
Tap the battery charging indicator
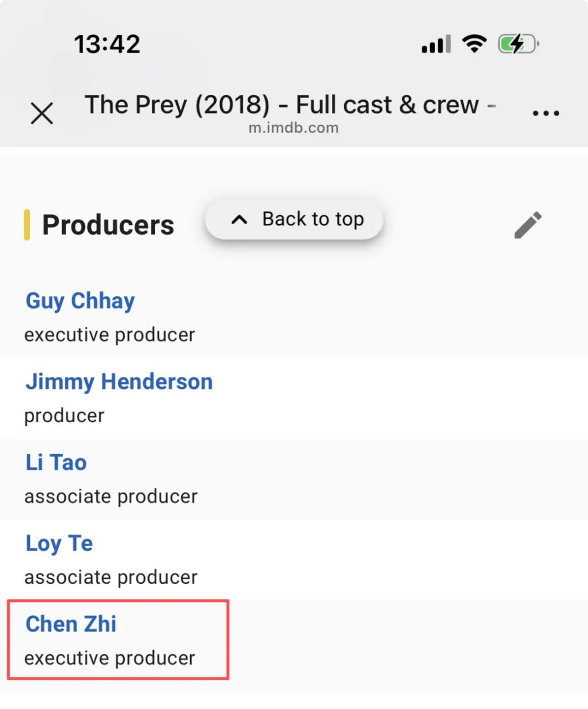(518, 44)
